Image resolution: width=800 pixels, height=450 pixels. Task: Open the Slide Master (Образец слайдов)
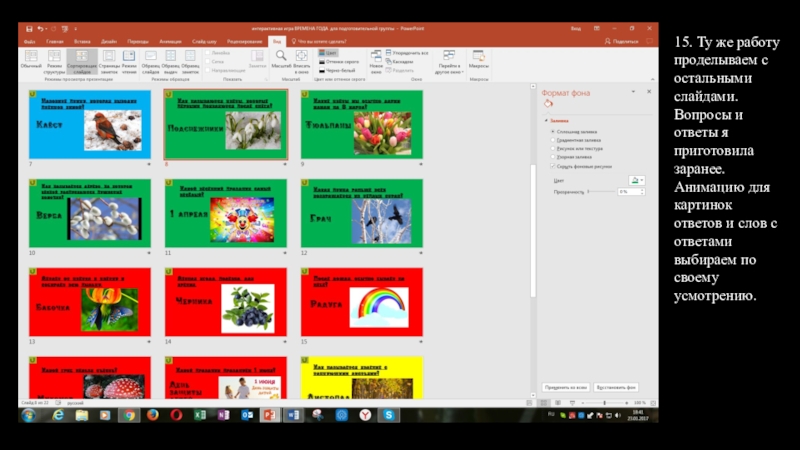pos(151,62)
